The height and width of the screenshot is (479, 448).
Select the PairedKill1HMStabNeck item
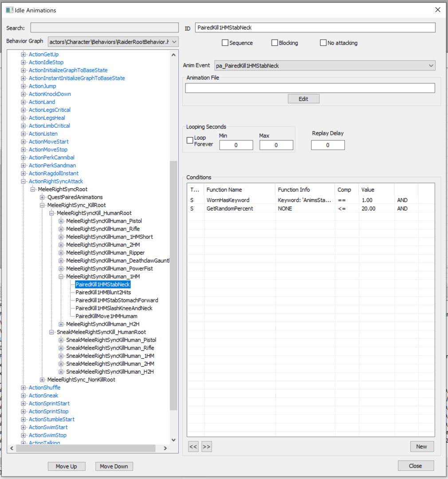102,285
